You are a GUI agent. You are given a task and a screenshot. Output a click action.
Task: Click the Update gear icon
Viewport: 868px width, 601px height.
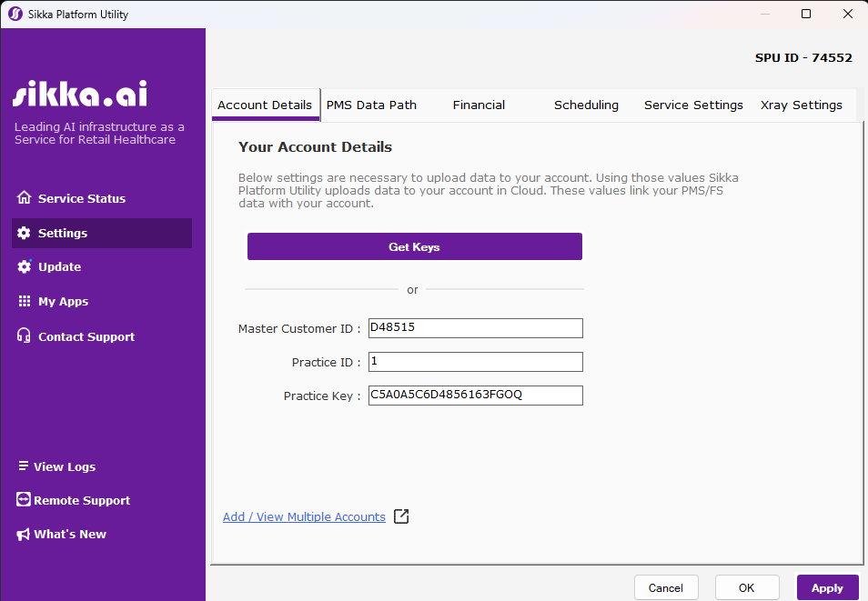tap(25, 266)
